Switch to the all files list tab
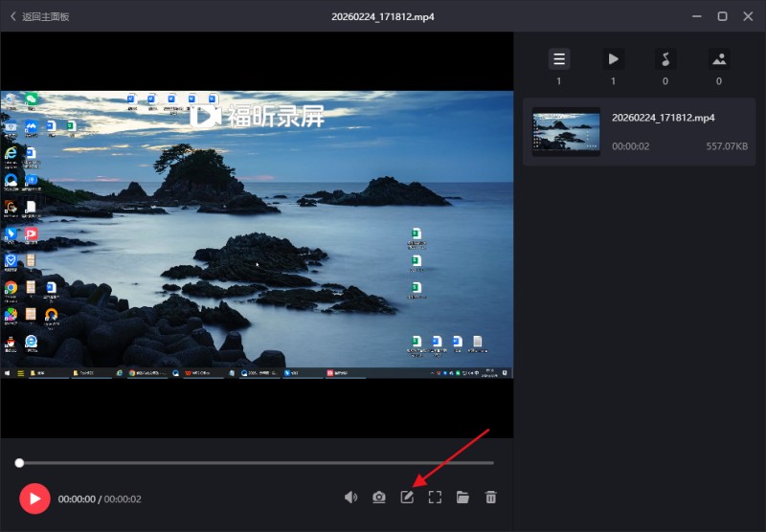766x532 pixels. pos(559,59)
